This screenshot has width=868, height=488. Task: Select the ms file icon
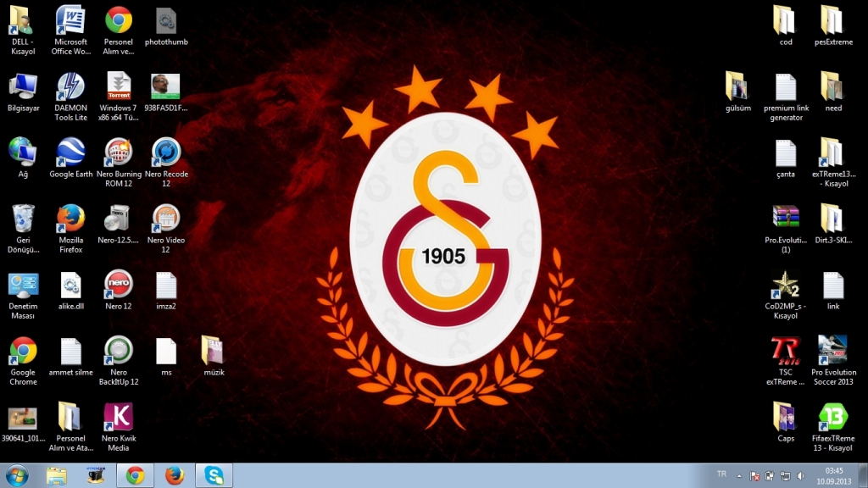click(x=166, y=357)
